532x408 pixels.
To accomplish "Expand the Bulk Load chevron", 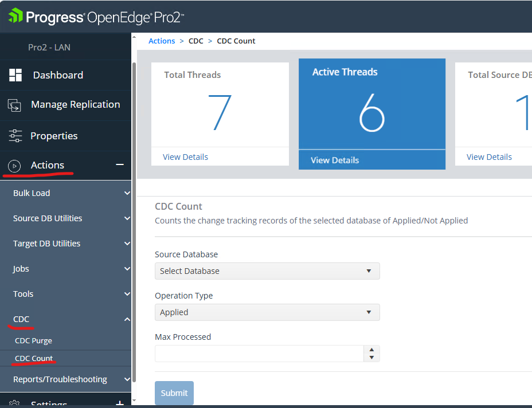I will [x=127, y=193].
